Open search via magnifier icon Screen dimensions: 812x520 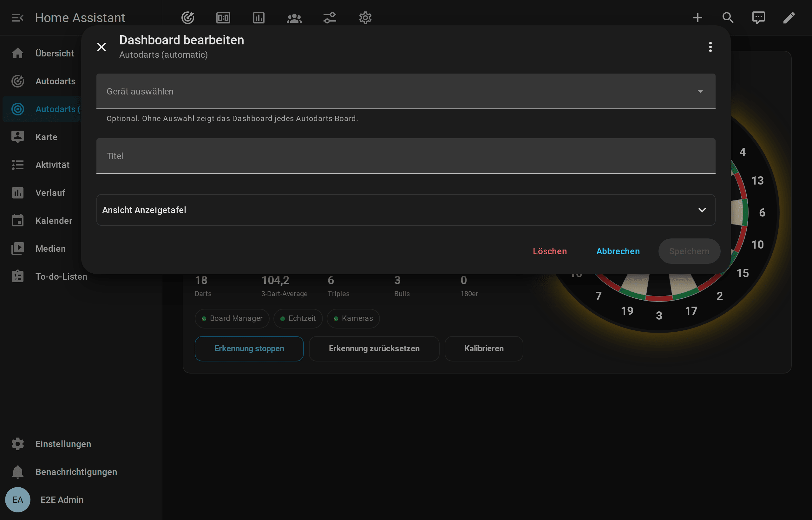(728, 17)
